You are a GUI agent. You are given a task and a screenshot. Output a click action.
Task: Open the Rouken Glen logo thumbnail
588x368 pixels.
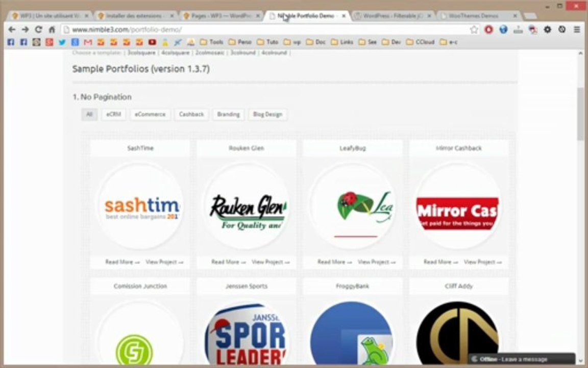coord(247,206)
